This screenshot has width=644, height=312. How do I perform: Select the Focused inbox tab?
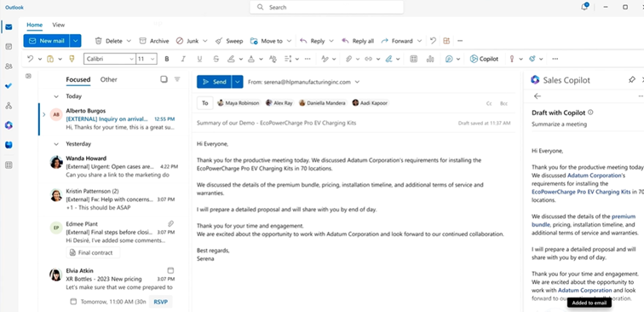(x=78, y=79)
